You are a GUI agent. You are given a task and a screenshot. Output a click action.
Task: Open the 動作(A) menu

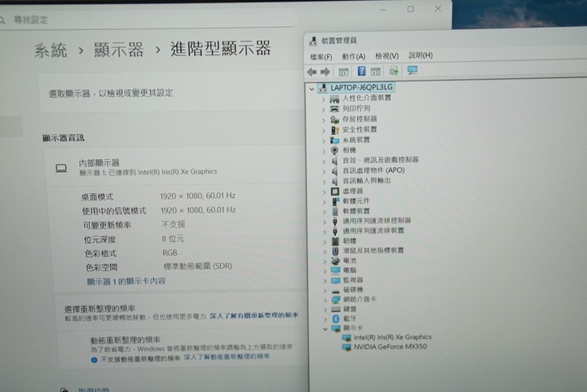coord(353,56)
